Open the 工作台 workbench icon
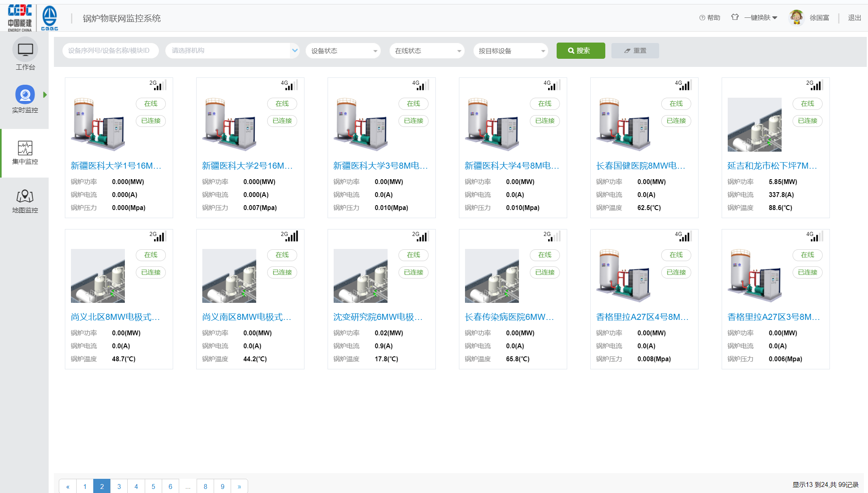868x493 pixels. (x=25, y=50)
